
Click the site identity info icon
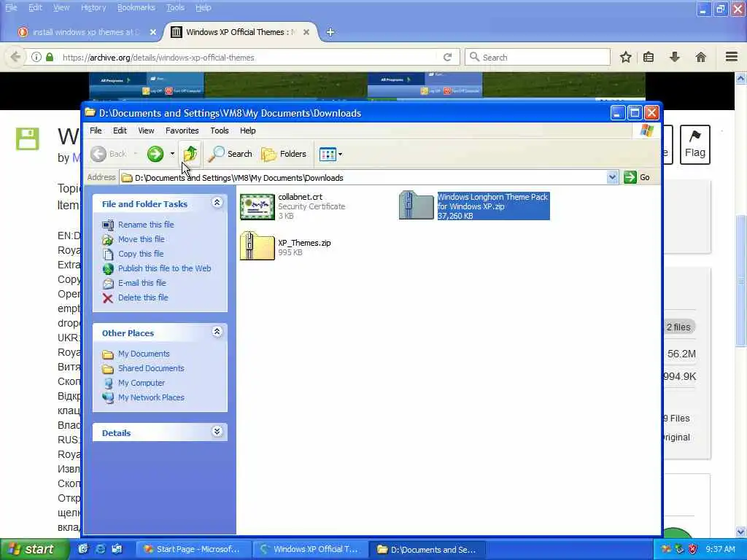point(36,57)
